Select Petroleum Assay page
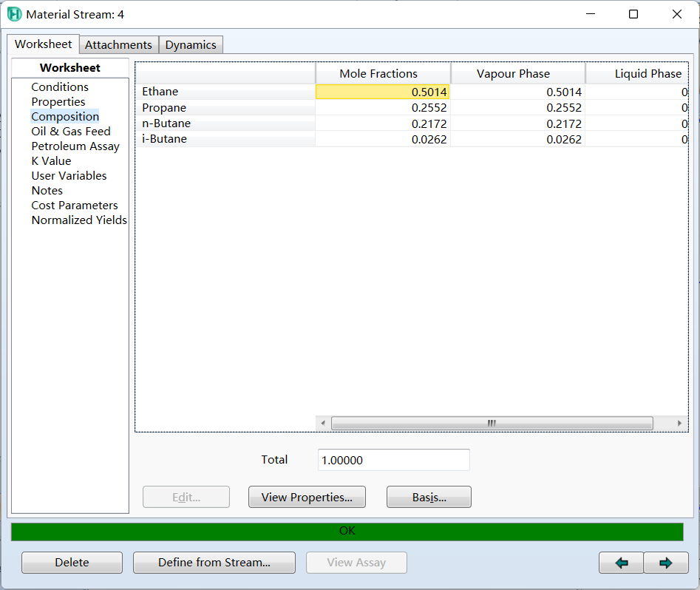 (75, 146)
